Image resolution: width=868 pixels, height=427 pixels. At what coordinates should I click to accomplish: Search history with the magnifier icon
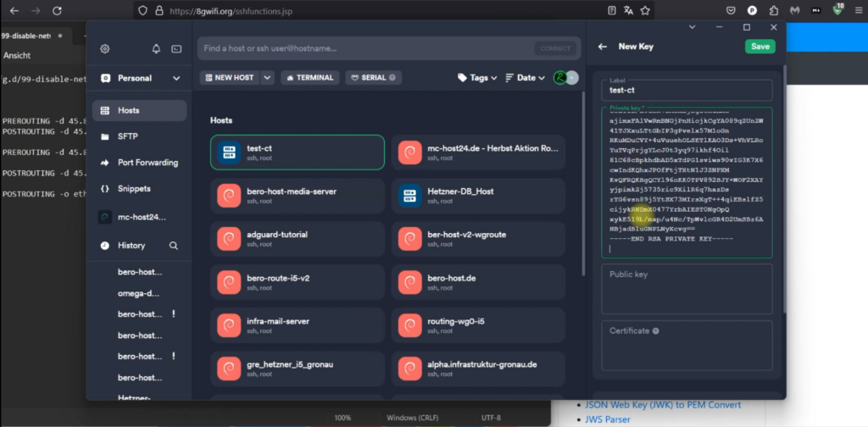(x=174, y=246)
